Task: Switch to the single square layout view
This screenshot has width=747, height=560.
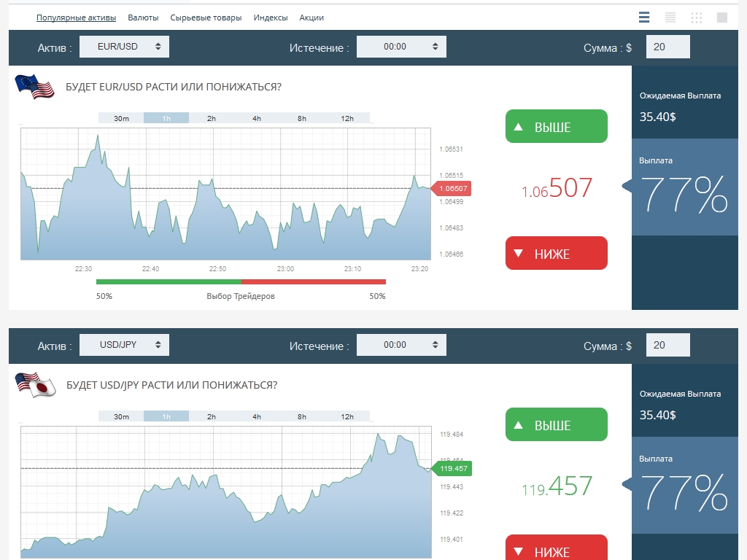Action: [x=722, y=17]
